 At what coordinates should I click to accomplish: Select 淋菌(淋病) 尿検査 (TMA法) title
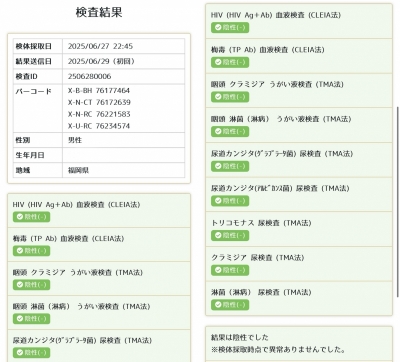coord(261,292)
